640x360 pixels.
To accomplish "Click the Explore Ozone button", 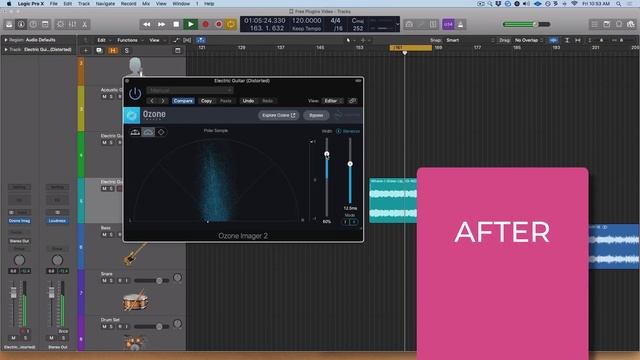I will point(278,116).
